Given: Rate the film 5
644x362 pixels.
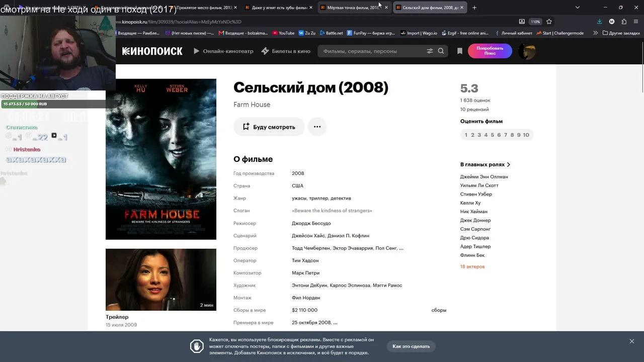Looking at the screenshot, I should [492, 135].
